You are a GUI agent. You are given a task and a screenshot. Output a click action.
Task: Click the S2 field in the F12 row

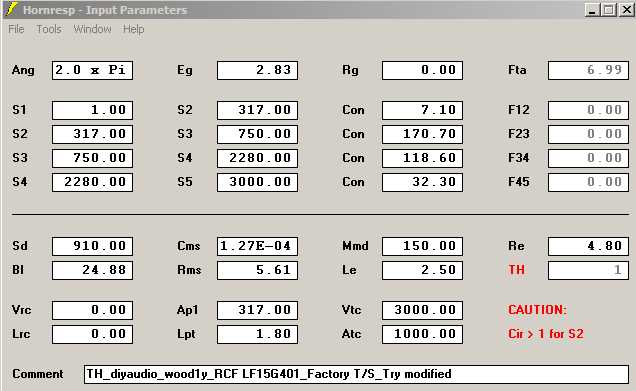click(x=258, y=110)
